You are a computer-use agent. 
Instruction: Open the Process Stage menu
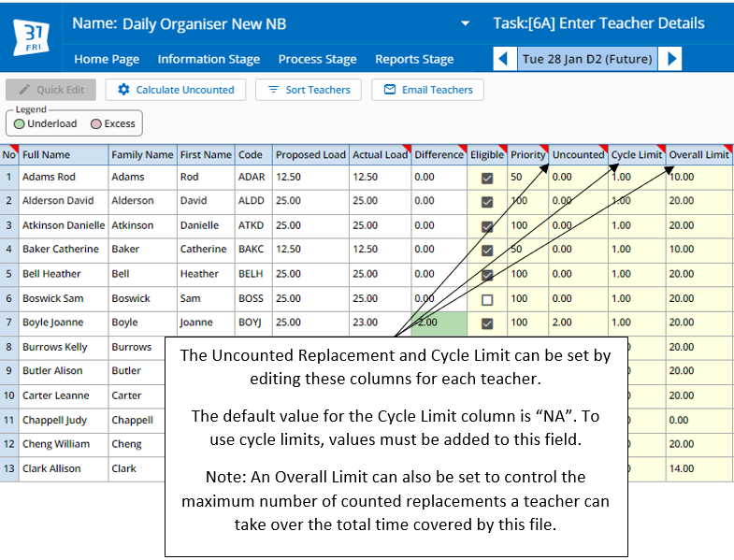pos(317,59)
